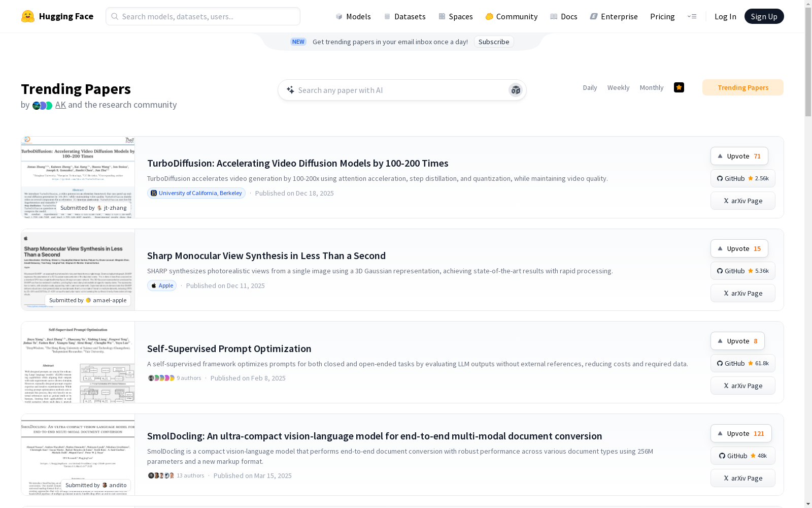Open the Sharp Monocular View Synthesis thumbnail
812x508 pixels.
point(78,270)
